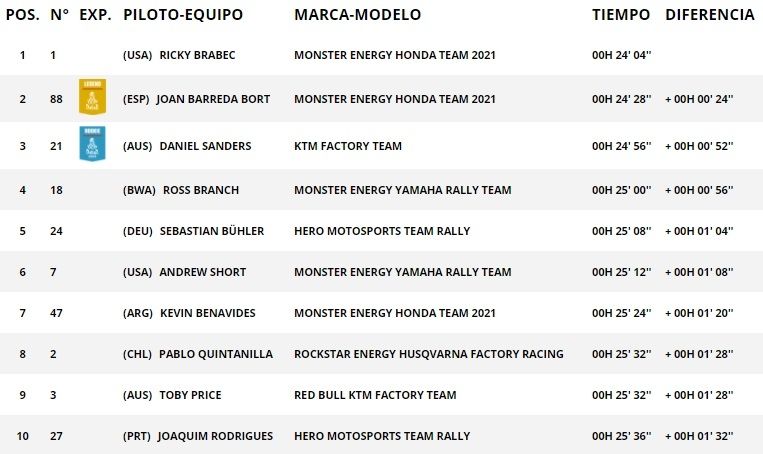Click the POS. column header
Viewport: 763px width, 454px height.
[23, 15]
